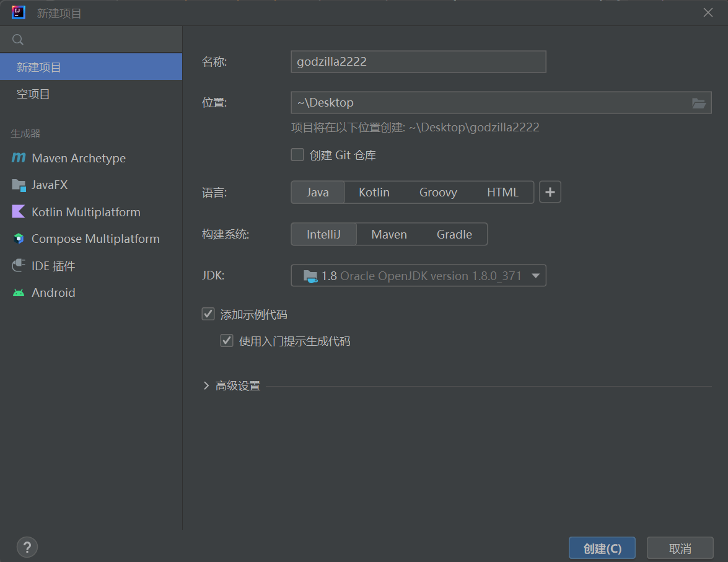Toggle the 使用入门提示生成代码 checkbox
728x562 pixels.
(227, 341)
